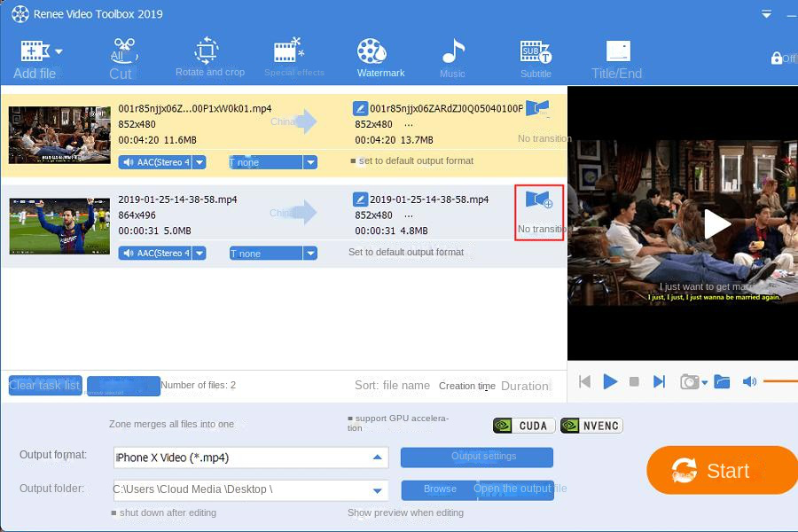Toggle support GPU acceleration checkbox
Viewport: 798px width, 532px height.
pyautogui.click(x=350, y=419)
